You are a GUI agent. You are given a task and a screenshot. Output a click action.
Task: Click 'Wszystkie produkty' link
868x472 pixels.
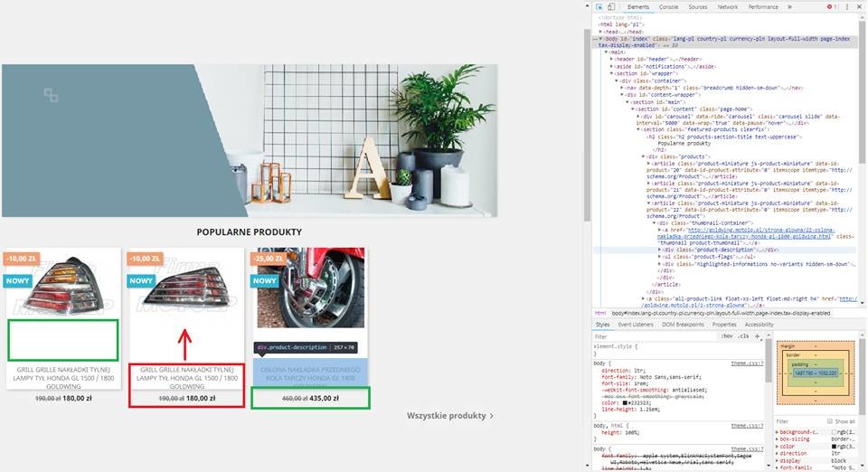(x=450, y=416)
